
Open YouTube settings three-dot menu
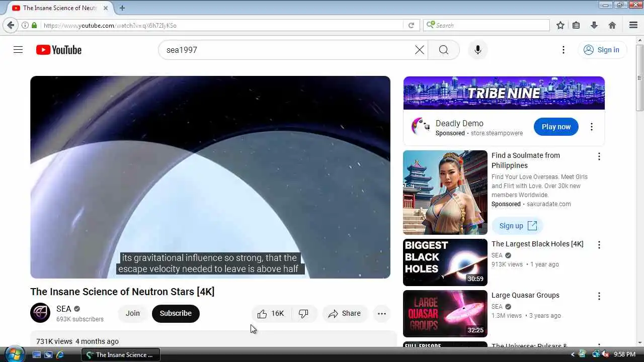pos(563,50)
